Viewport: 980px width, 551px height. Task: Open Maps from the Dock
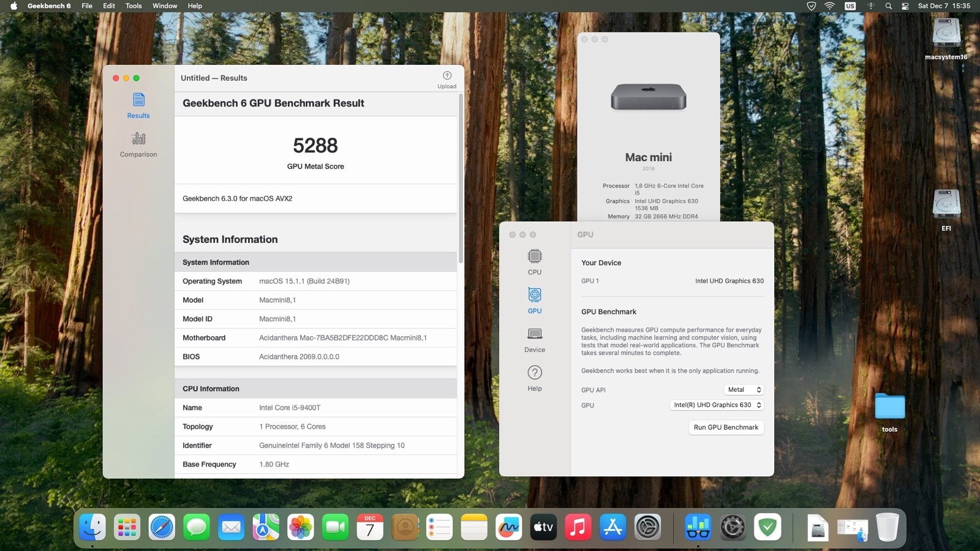click(266, 527)
